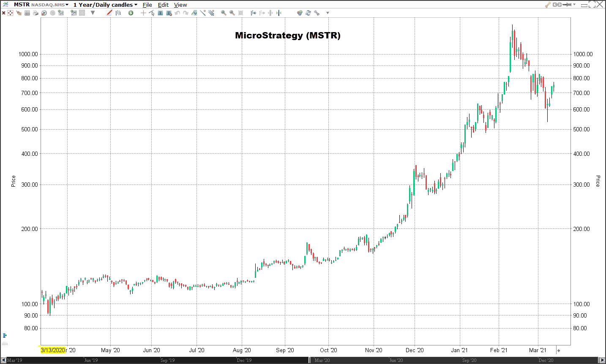Click the small arrow marker right of Mar '21
The image size is (606, 364).
point(559,350)
